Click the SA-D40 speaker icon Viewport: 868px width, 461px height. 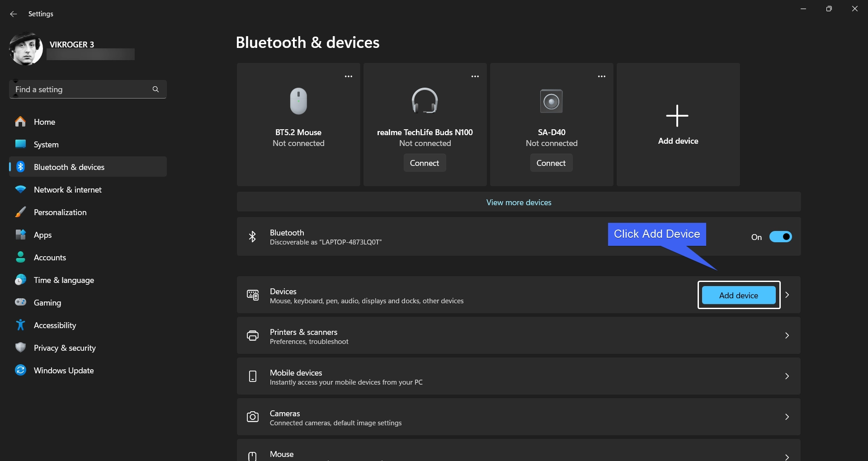552,101
